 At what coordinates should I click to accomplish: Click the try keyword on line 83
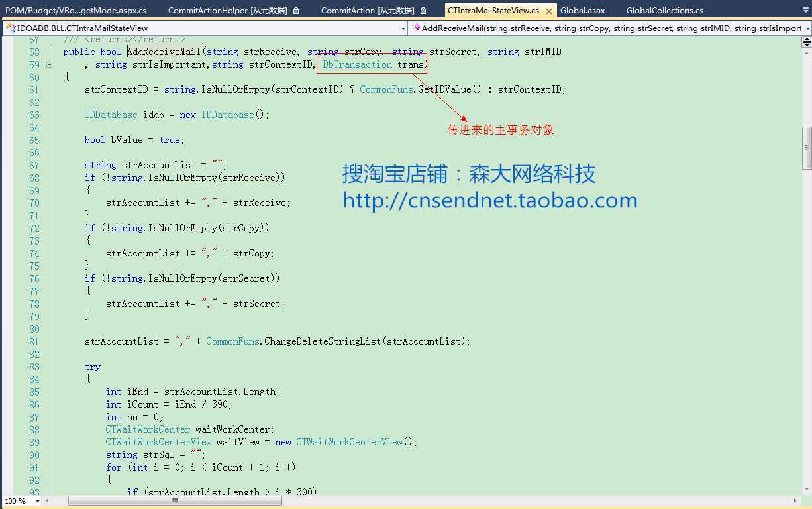click(93, 367)
